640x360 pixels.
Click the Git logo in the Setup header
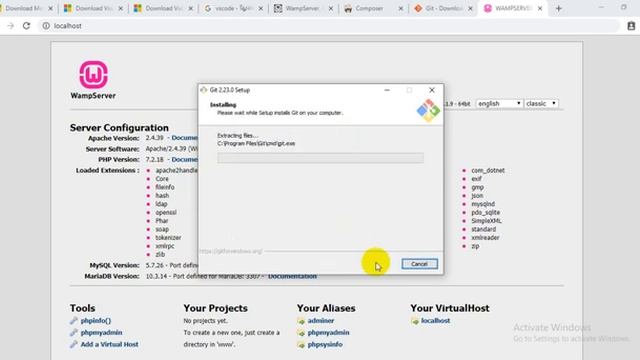tap(428, 110)
